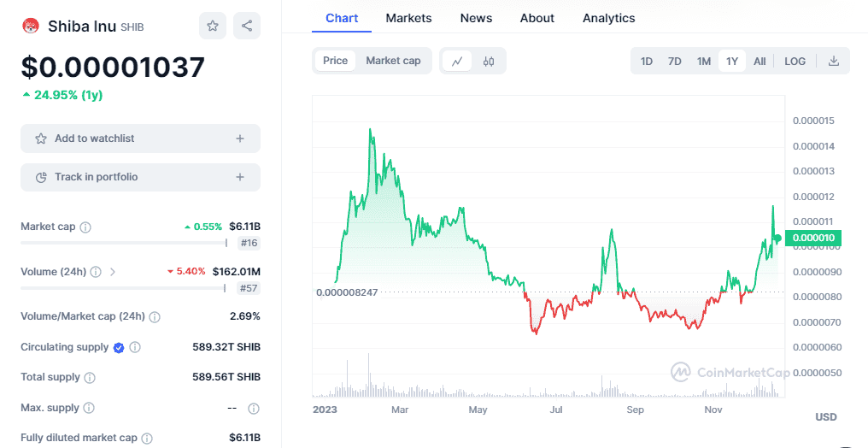Open the About tab
This screenshot has height=448, width=868.
(x=537, y=18)
